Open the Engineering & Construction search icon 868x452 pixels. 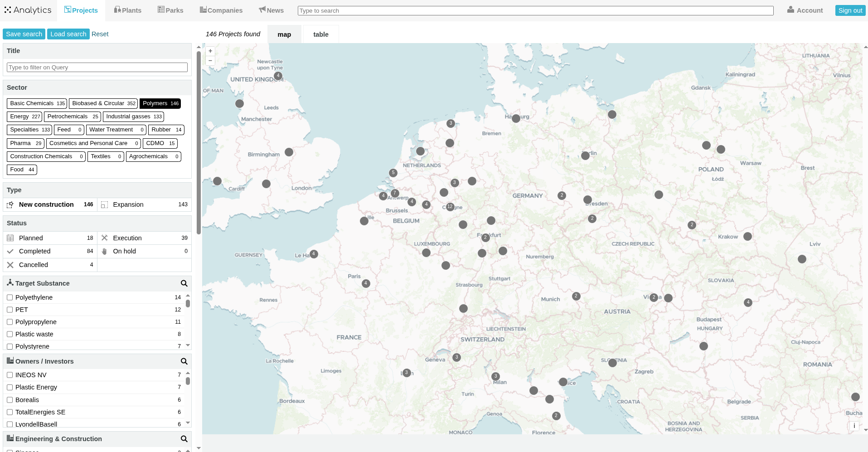click(x=184, y=439)
